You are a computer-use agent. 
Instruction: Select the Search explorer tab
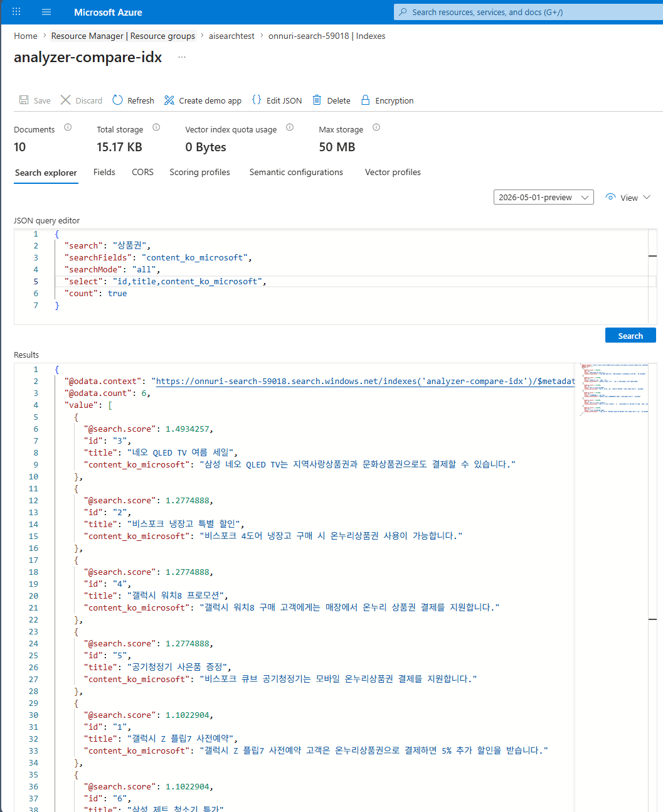(46, 173)
